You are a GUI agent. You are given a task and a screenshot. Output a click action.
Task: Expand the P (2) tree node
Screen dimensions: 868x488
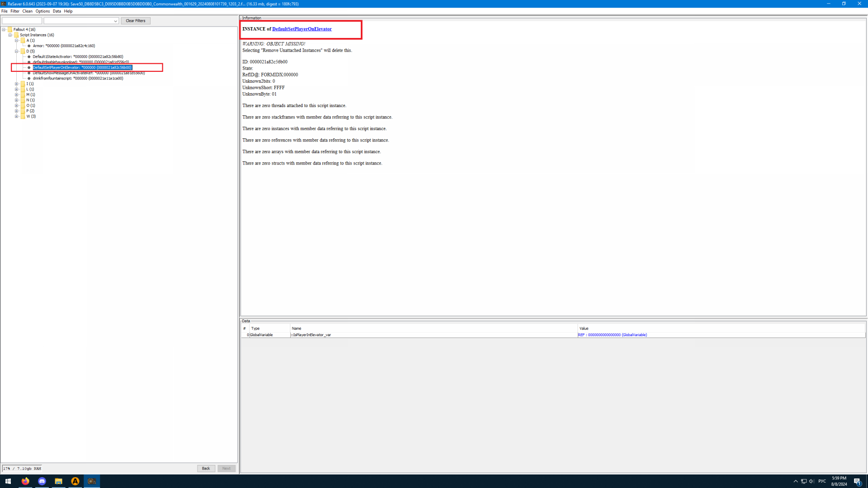point(17,111)
